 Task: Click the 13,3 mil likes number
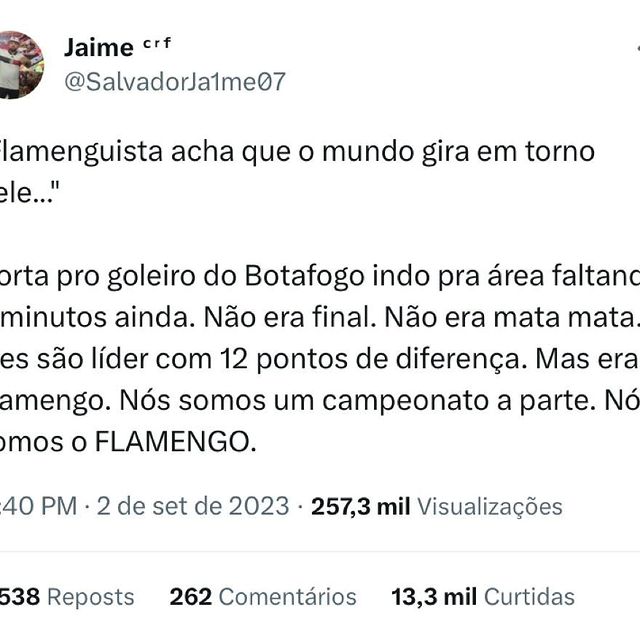[x=434, y=597]
